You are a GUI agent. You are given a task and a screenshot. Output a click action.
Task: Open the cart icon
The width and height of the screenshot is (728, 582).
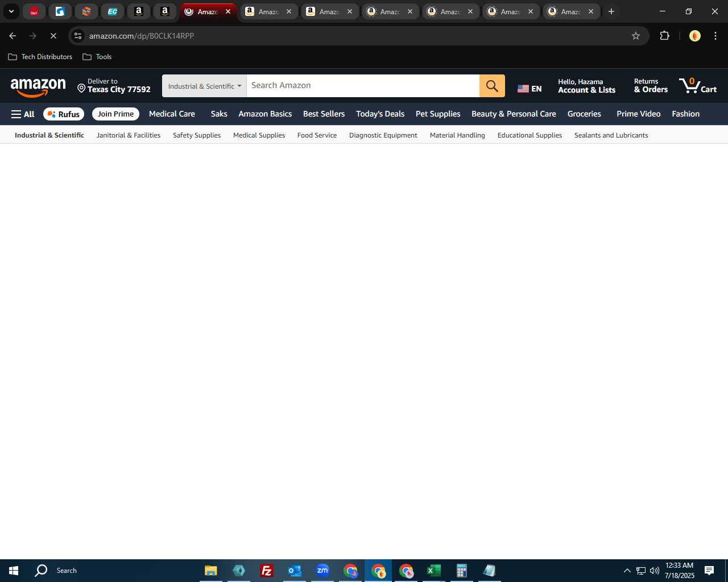coord(698,86)
